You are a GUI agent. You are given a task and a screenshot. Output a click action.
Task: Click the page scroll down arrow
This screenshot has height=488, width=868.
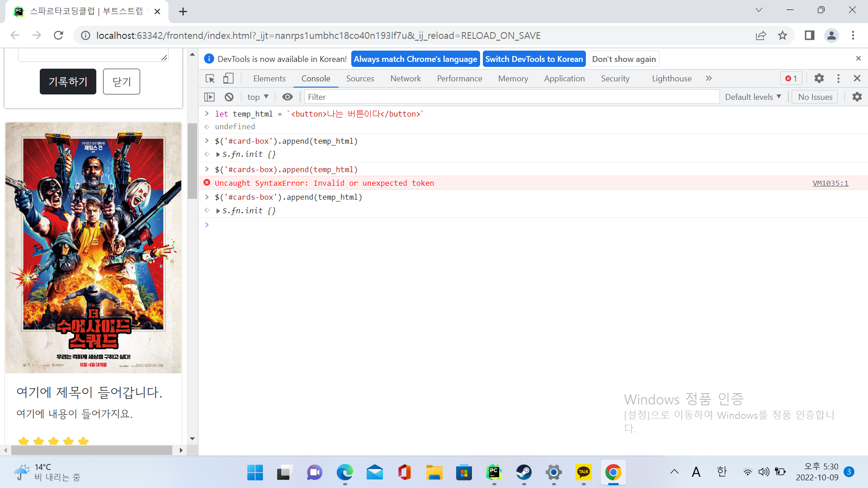pos(192,438)
